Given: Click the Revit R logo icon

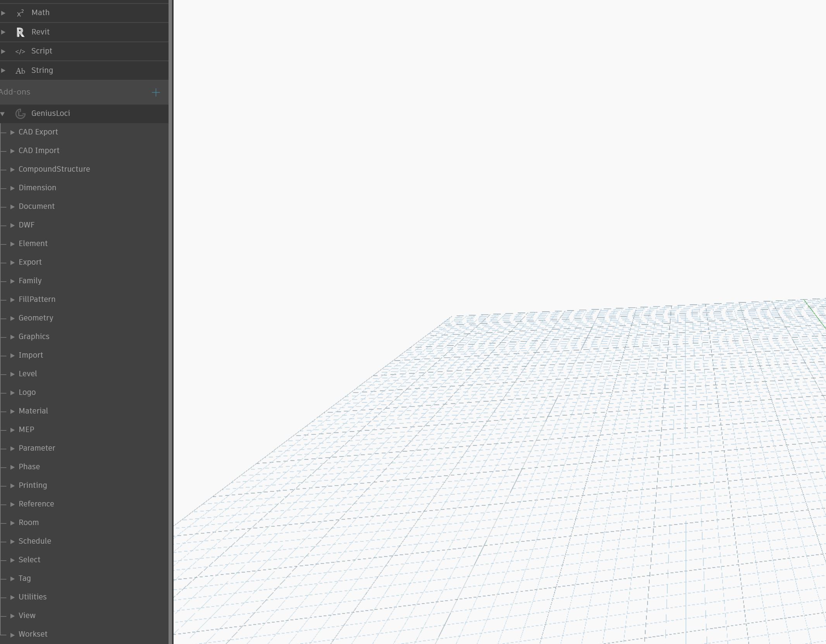Looking at the screenshot, I should (20, 32).
